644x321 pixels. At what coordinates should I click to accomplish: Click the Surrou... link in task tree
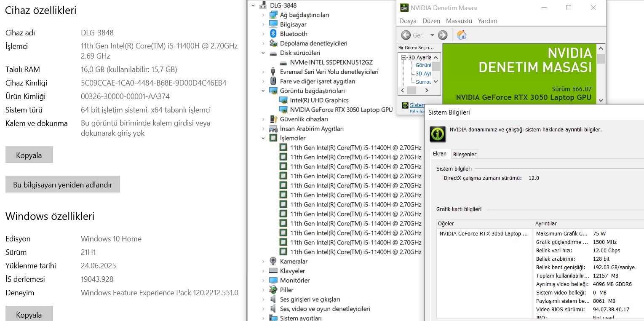click(424, 82)
